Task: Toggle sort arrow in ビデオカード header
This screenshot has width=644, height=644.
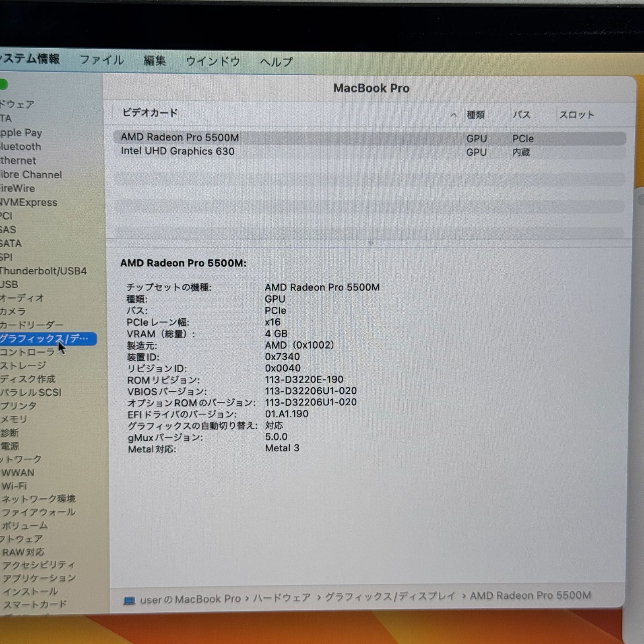Action: (x=453, y=115)
